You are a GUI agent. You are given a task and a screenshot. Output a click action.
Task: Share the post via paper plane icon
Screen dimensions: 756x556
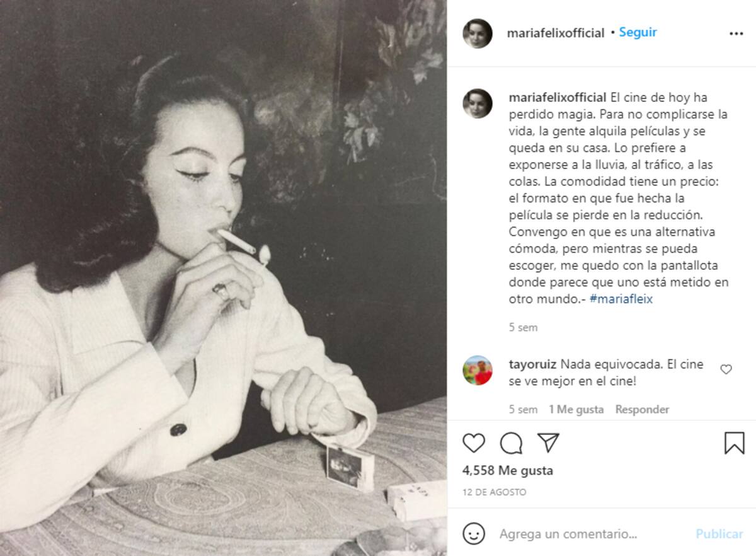click(548, 443)
